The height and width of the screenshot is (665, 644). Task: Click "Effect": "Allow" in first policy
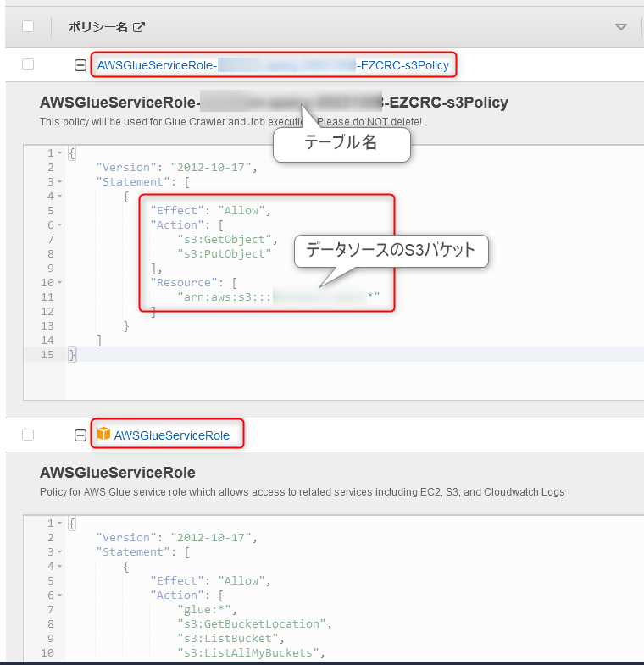click(x=210, y=211)
